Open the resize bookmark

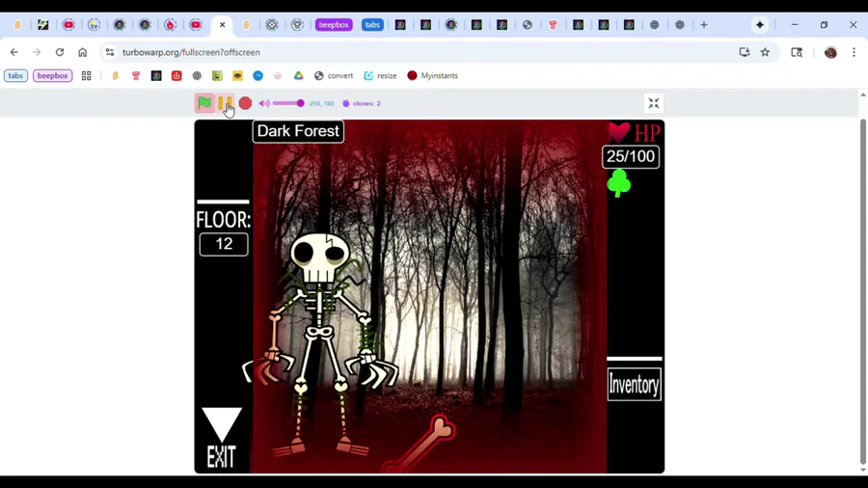380,76
